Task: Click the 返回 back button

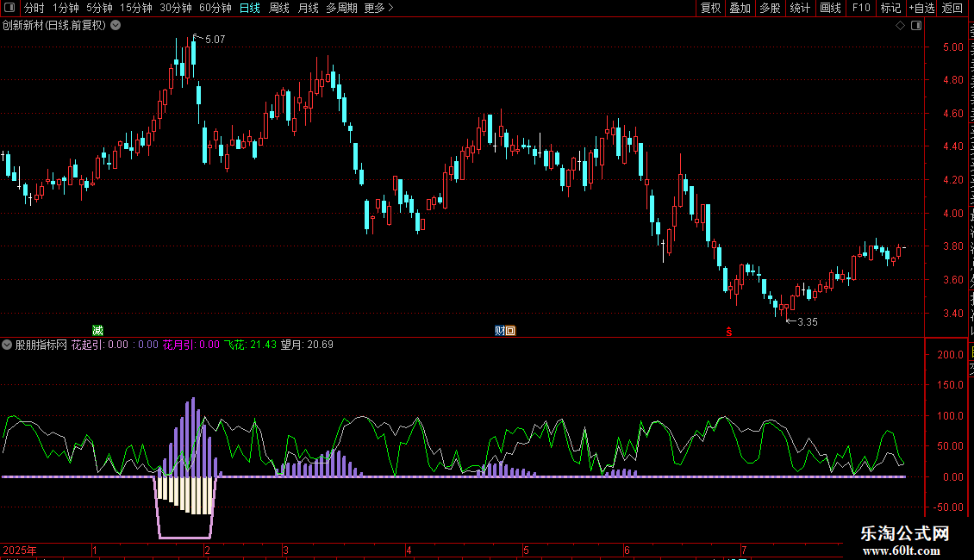Action: [952, 8]
